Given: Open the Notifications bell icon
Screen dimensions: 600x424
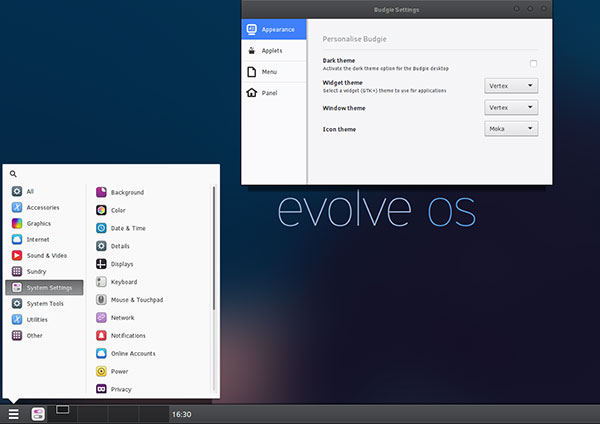Looking at the screenshot, I should 101,335.
